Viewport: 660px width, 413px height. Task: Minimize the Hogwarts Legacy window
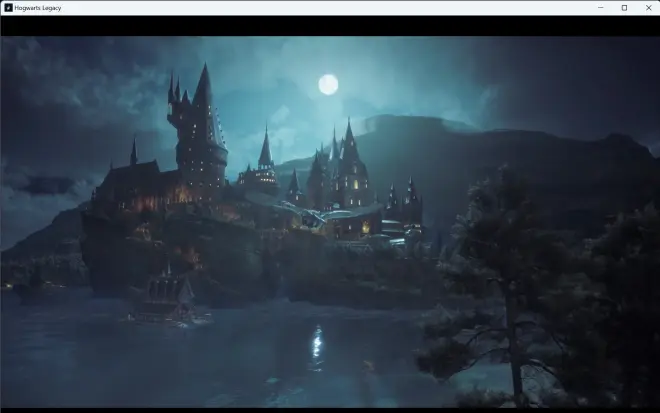[x=601, y=7]
